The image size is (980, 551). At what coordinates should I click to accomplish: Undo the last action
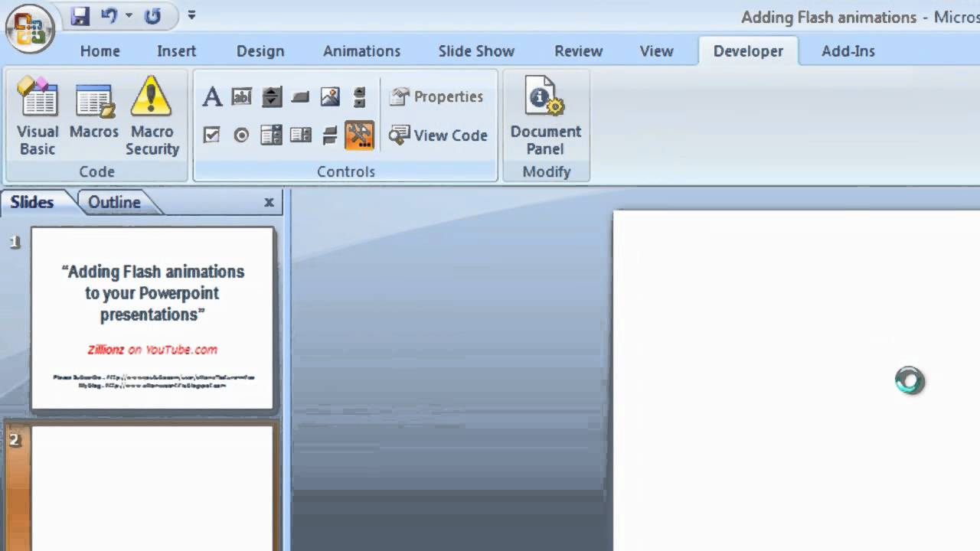pyautogui.click(x=109, y=15)
